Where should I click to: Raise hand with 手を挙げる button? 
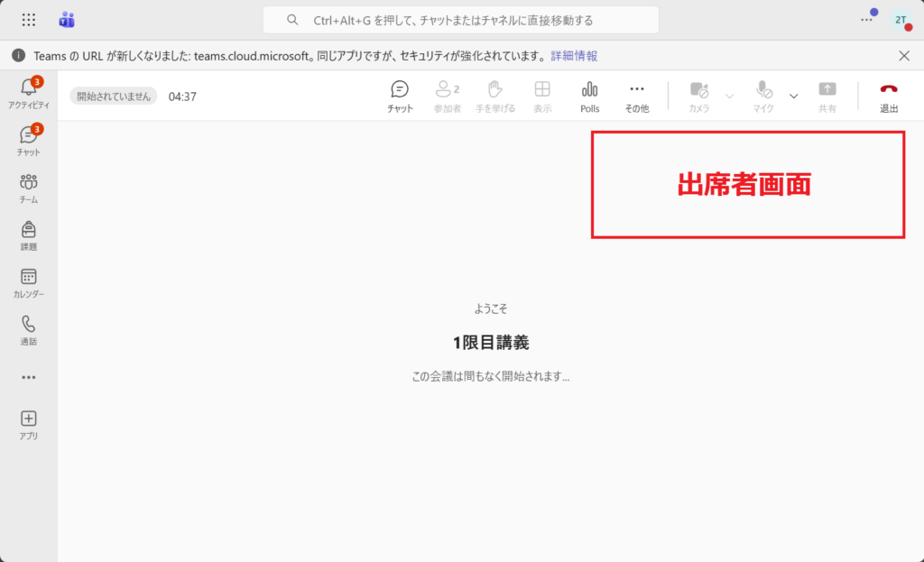(495, 96)
